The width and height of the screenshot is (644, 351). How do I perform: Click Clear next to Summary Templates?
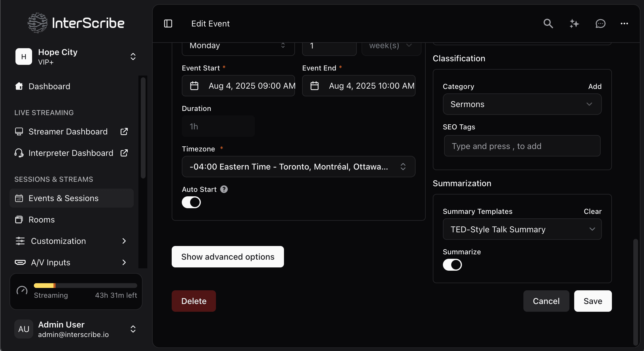(593, 211)
